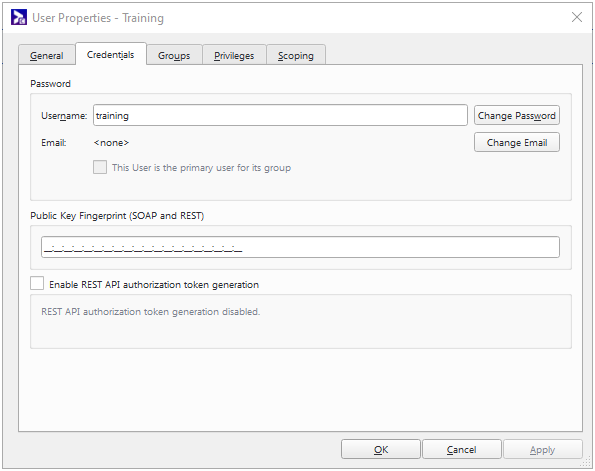Enable REST API authorization token generation
Screen dimensions: 595x471
click(x=37, y=284)
